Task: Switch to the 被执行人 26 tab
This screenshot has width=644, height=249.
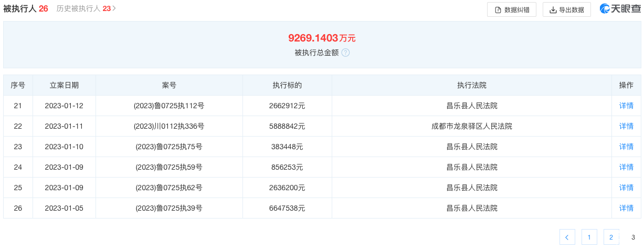Action: tap(26, 8)
